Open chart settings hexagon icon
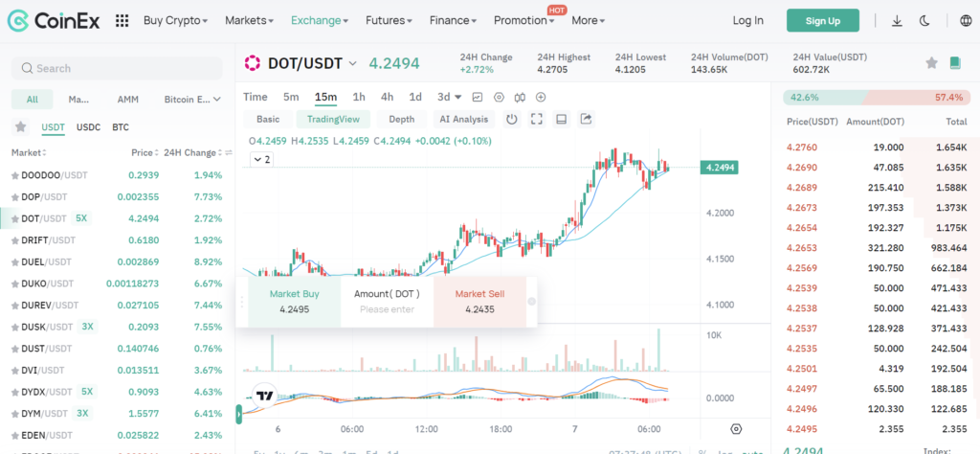This screenshot has width=980, height=454. point(499,97)
